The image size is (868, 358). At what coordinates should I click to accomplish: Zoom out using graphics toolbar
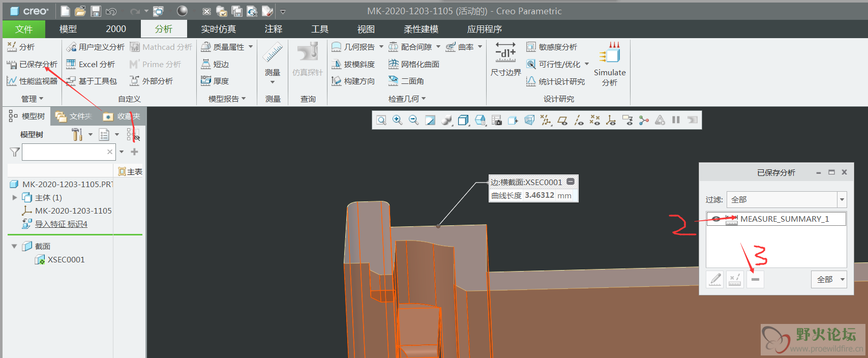pyautogui.click(x=414, y=120)
